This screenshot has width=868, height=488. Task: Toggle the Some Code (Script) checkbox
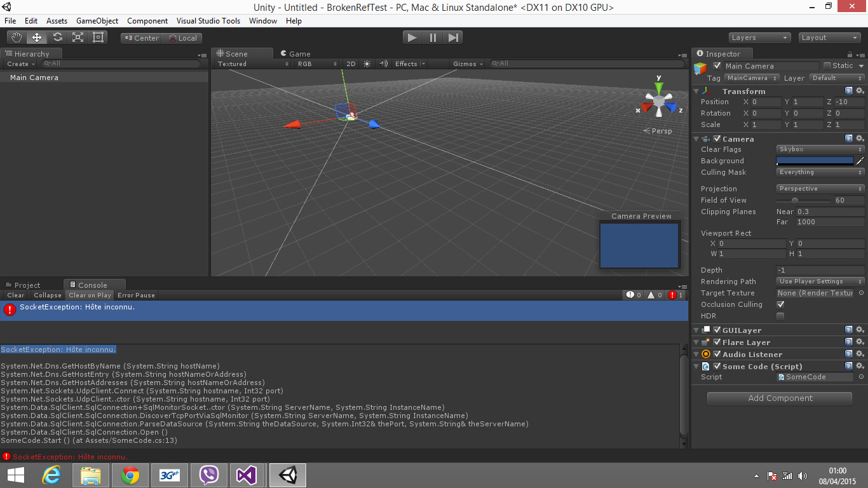click(717, 366)
